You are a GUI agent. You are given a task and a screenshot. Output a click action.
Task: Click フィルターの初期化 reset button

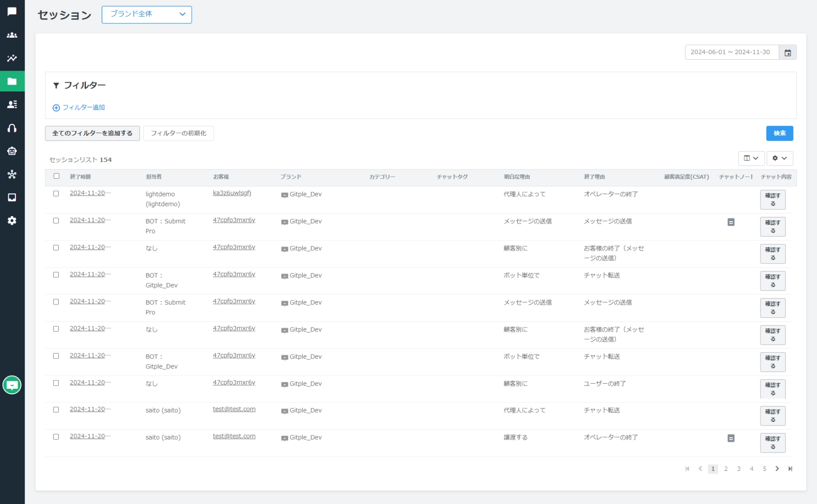pos(178,133)
